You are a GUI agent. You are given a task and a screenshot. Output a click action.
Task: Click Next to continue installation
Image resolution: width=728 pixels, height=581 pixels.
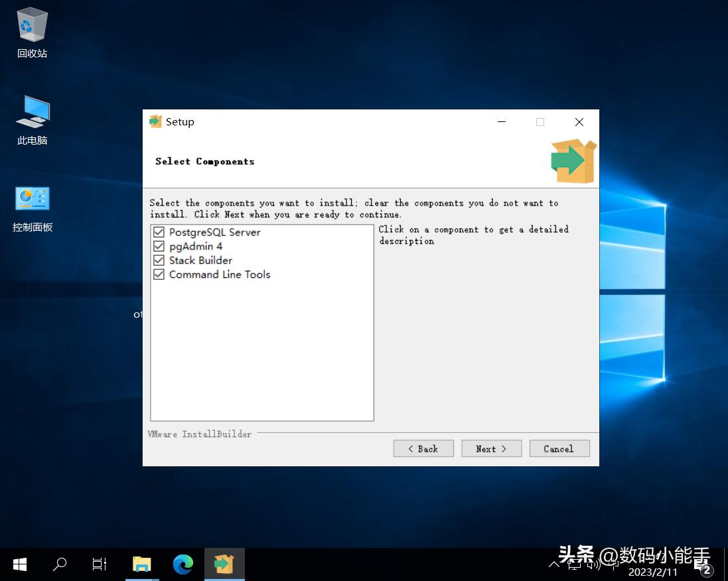click(x=491, y=449)
